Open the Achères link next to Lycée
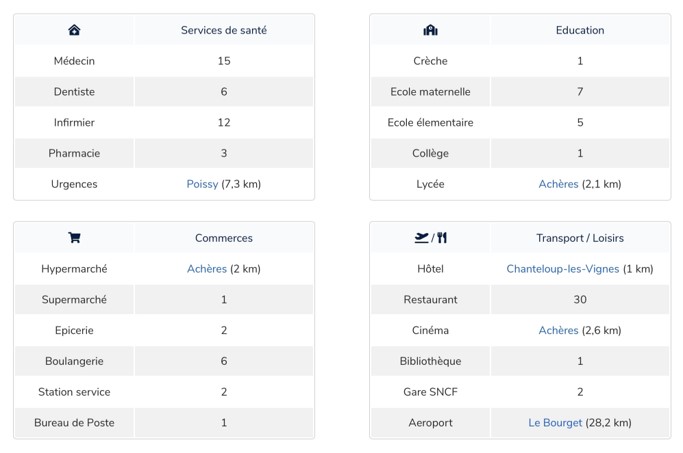683x453 pixels. tap(558, 184)
